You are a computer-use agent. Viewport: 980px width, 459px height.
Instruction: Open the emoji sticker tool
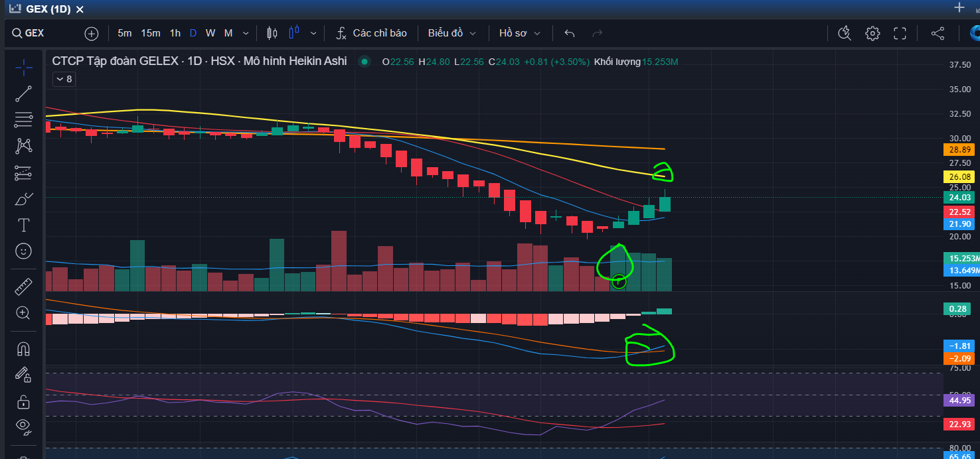23,251
